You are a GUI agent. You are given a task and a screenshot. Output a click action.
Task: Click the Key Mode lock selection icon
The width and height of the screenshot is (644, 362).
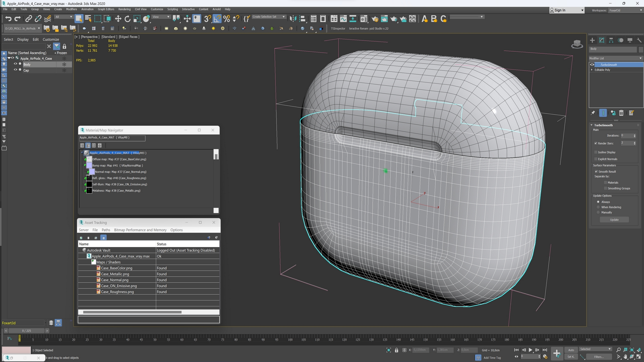coord(396,350)
